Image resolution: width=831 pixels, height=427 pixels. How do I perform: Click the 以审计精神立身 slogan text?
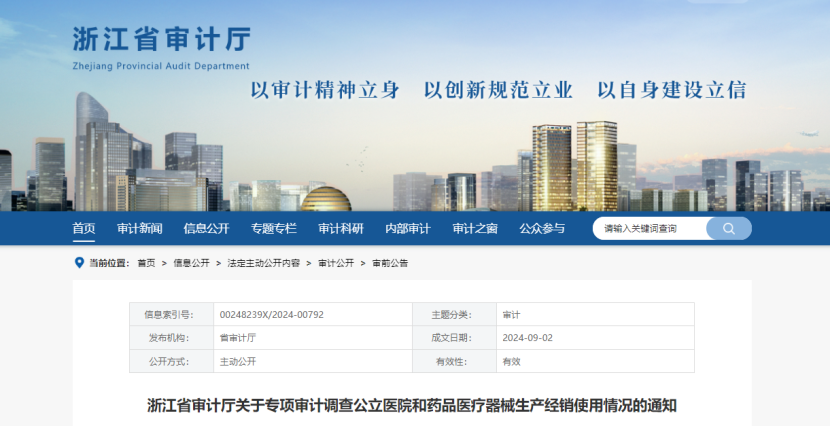pos(325,90)
